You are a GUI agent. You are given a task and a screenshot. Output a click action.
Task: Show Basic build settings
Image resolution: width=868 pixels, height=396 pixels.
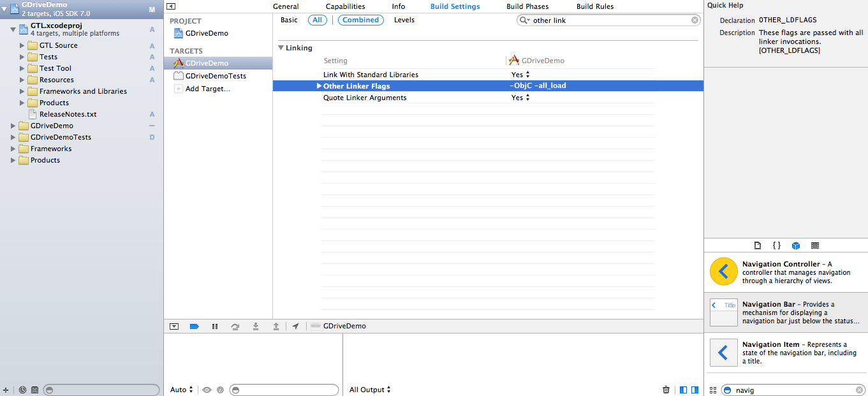pos(289,20)
